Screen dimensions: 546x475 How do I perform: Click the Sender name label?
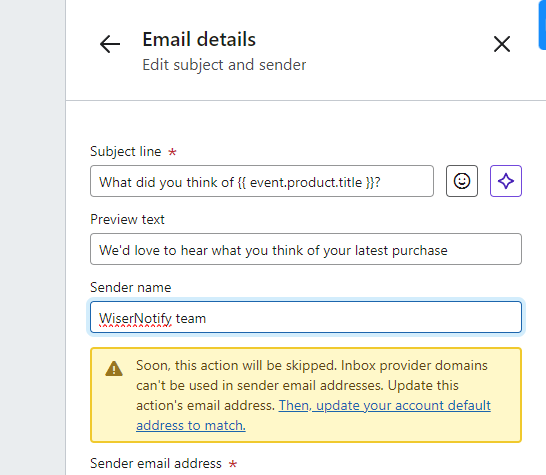[131, 287]
